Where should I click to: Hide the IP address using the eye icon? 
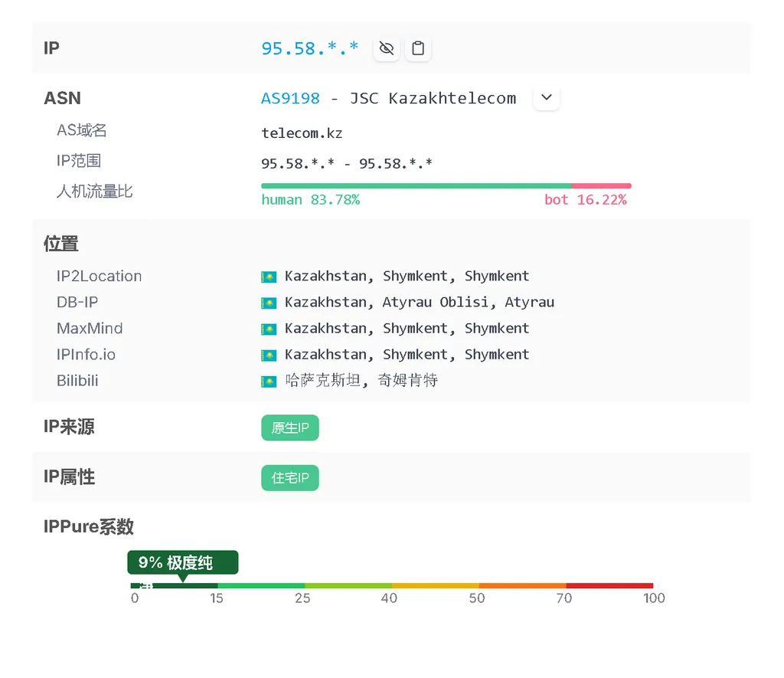click(386, 47)
